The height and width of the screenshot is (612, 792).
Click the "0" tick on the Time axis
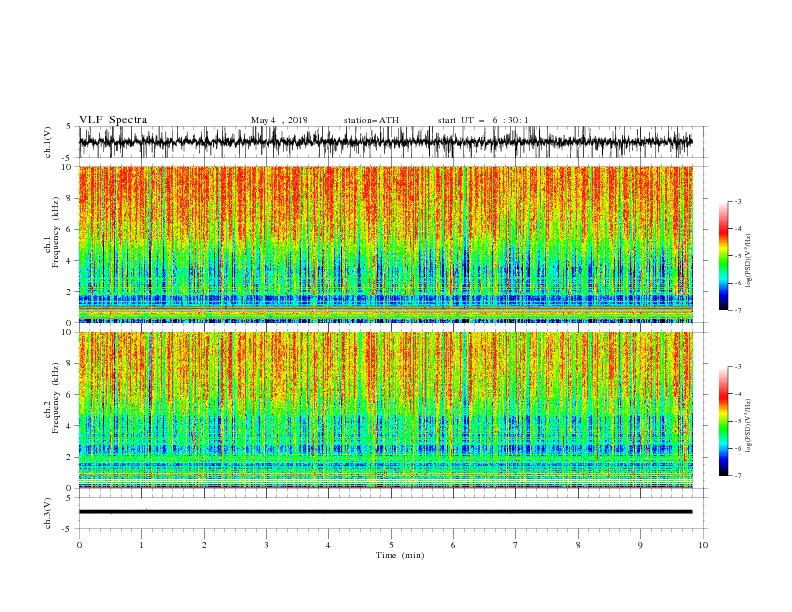click(79, 545)
